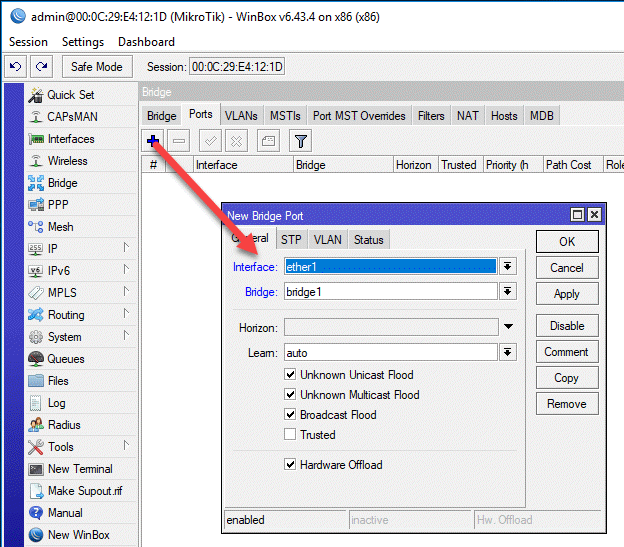Open the Bridge dropdown arrow in dialog
Screen dimensions: 624x547
pos(507,291)
